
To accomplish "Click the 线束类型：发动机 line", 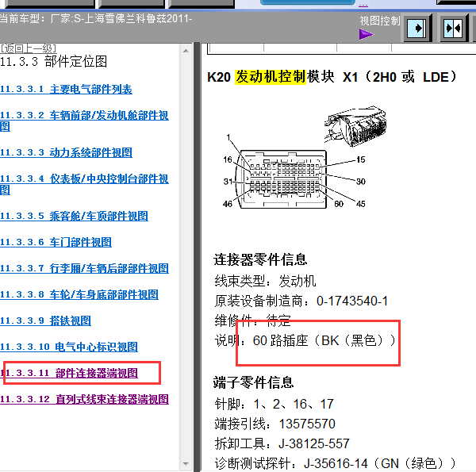I will pos(265,281).
